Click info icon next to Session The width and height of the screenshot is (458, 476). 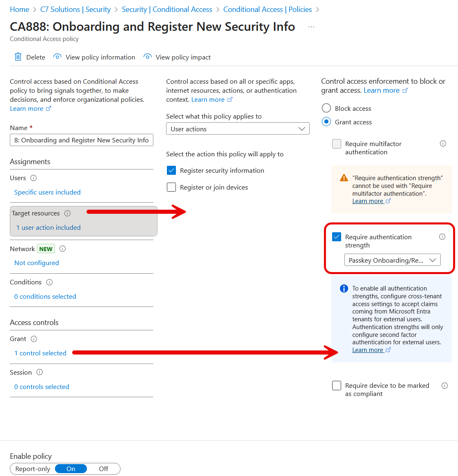pyautogui.click(x=40, y=373)
